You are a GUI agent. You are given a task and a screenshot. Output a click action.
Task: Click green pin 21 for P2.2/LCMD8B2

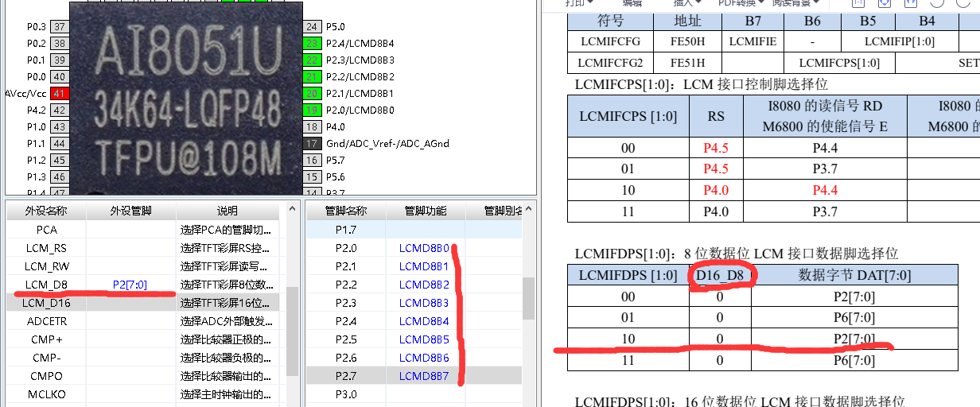pos(312,76)
